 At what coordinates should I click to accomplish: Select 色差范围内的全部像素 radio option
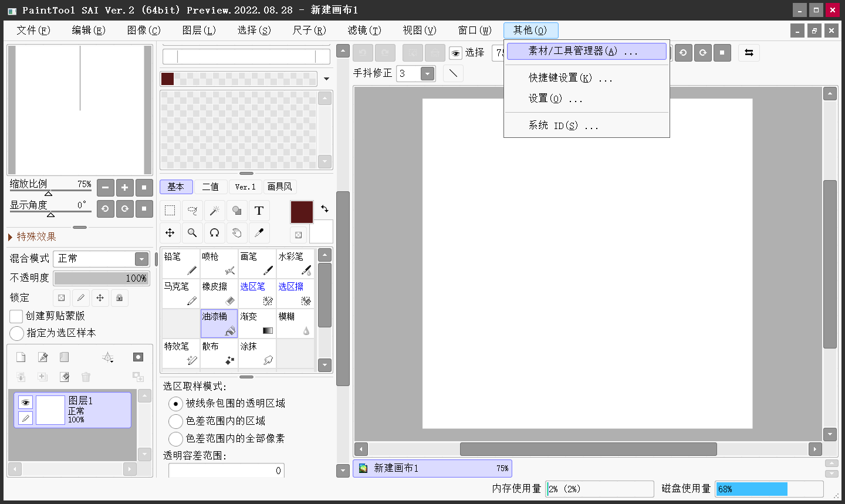click(x=175, y=439)
